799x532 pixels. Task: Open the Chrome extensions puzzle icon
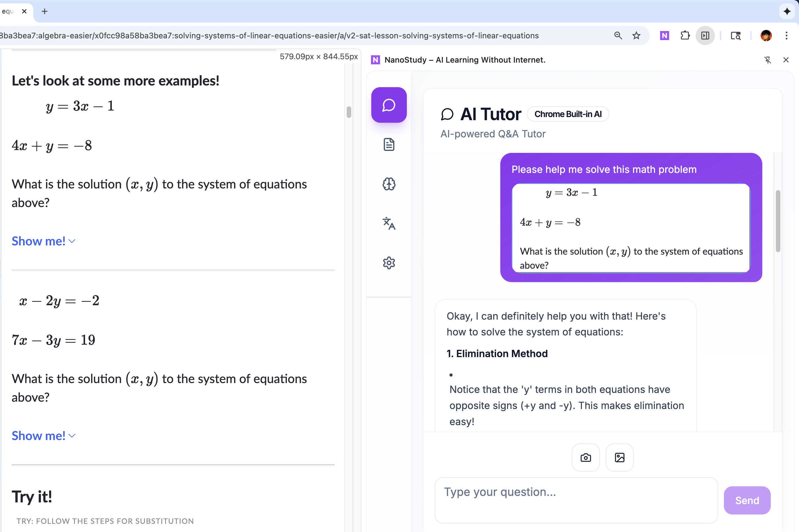(x=685, y=36)
